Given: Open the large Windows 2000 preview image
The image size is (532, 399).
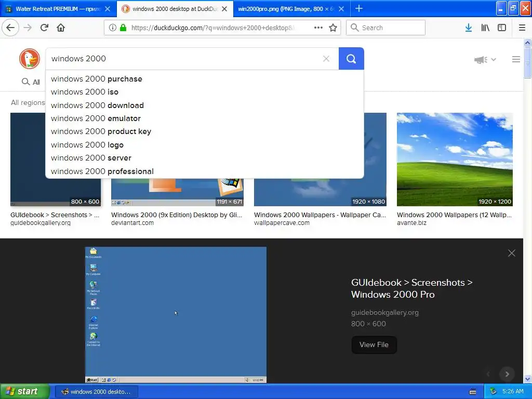Looking at the screenshot, I should coord(176,314).
